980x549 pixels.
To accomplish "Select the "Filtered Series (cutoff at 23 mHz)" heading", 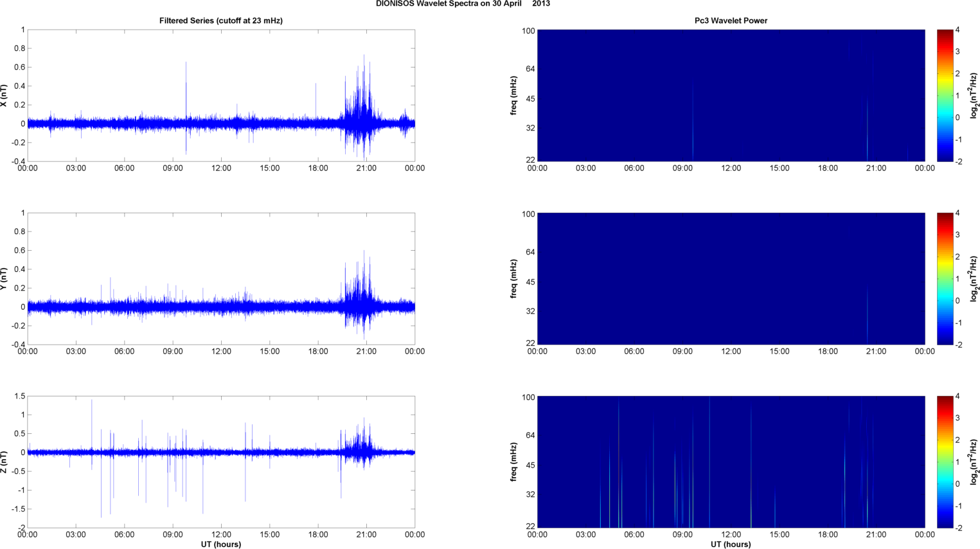I will pyautogui.click(x=221, y=21).
